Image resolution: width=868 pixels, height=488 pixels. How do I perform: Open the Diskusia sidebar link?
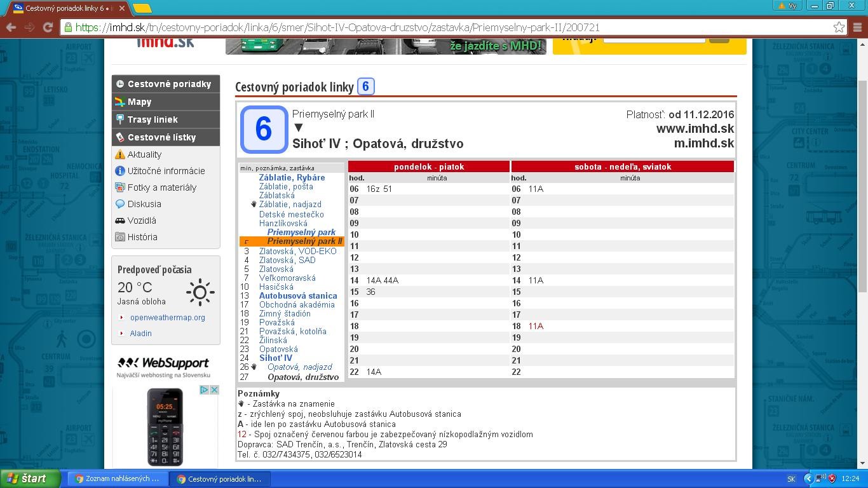pyautogui.click(x=144, y=204)
